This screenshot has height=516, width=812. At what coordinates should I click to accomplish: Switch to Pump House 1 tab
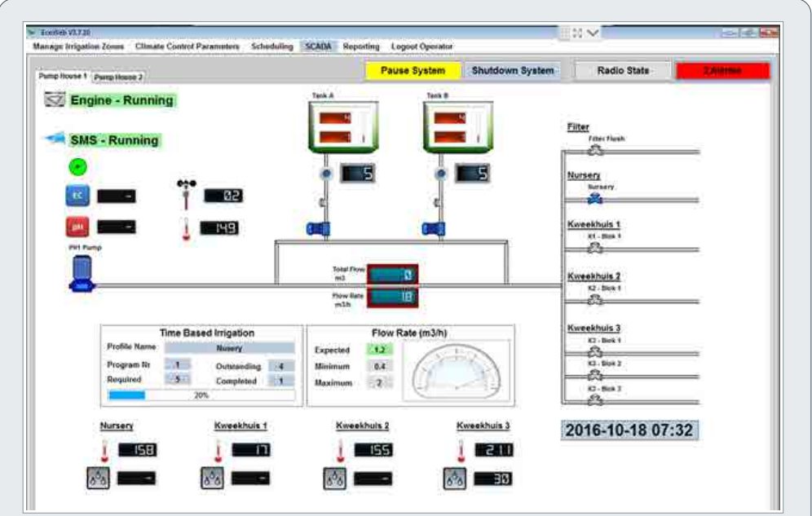(63, 76)
